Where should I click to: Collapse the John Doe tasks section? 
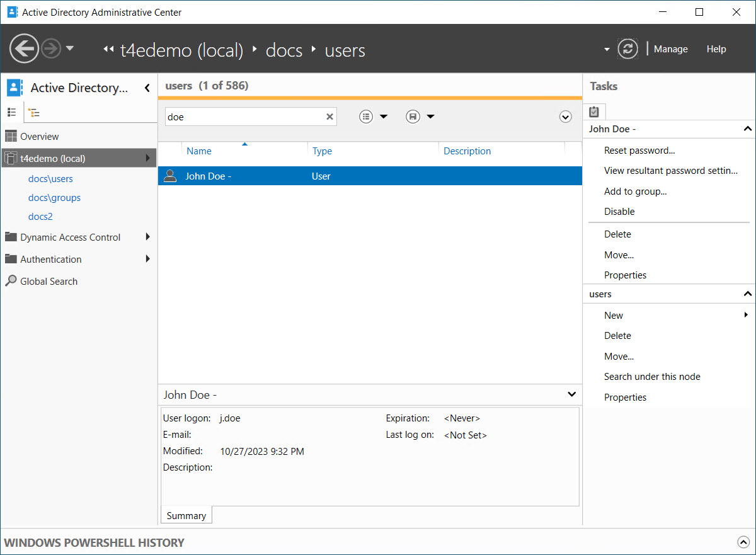[748, 129]
